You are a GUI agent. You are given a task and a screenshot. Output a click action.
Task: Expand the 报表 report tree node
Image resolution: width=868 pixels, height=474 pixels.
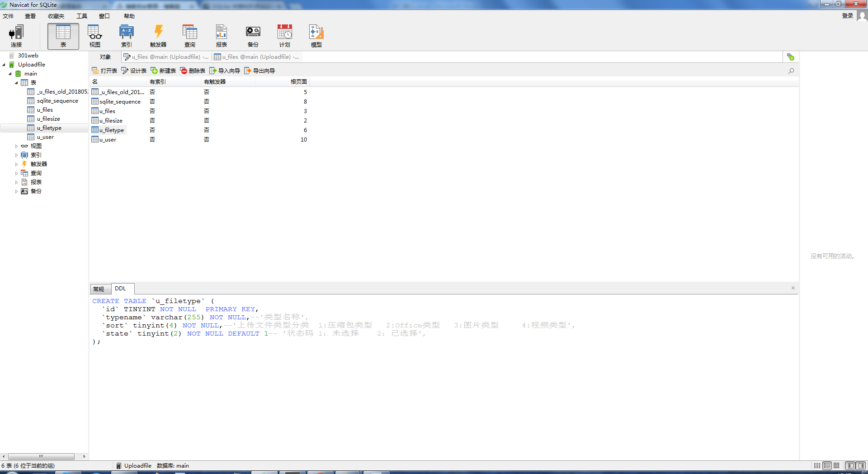point(16,182)
